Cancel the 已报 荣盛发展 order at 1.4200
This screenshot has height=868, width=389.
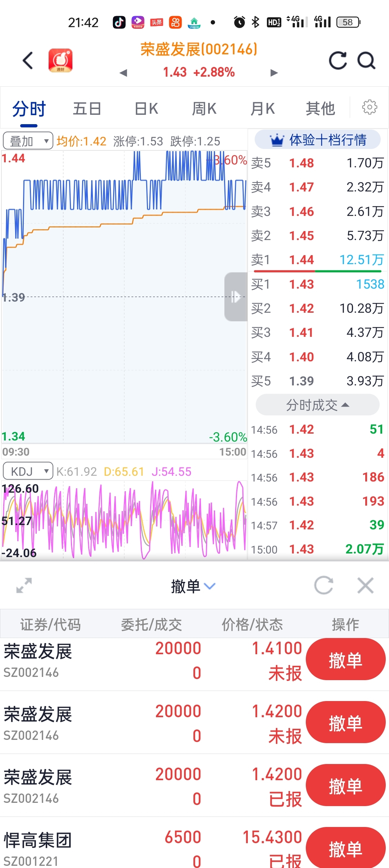345,785
